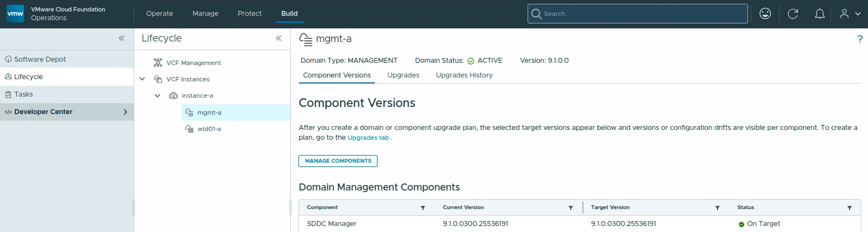This screenshot has width=868, height=232.
Task: Click the Software Depot icon
Action: click(8, 59)
